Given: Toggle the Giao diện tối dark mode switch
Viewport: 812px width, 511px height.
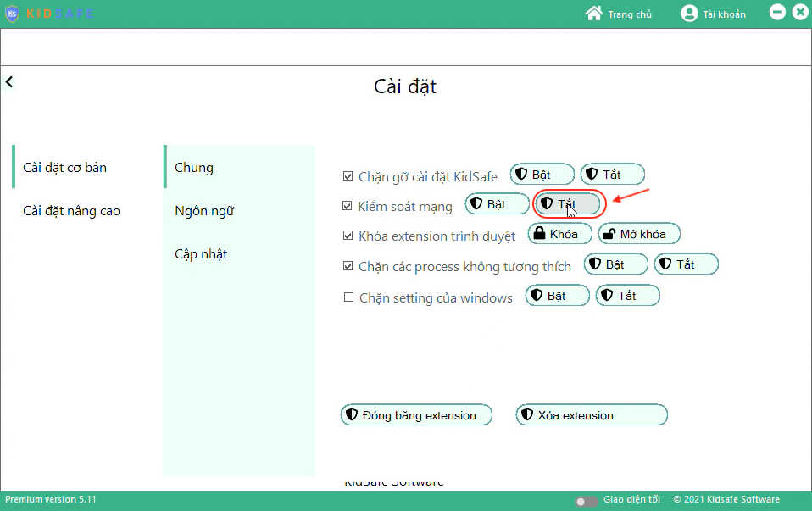Looking at the screenshot, I should [586, 501].
